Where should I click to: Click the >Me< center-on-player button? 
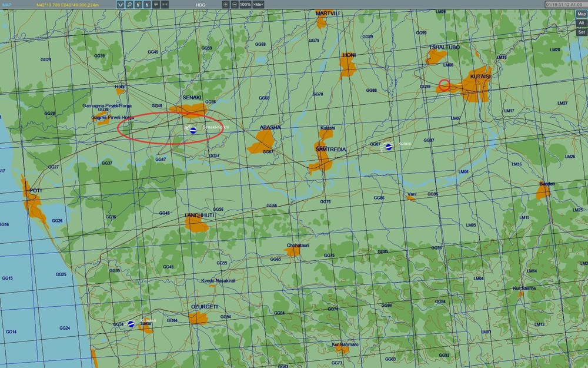coord(259,5)
